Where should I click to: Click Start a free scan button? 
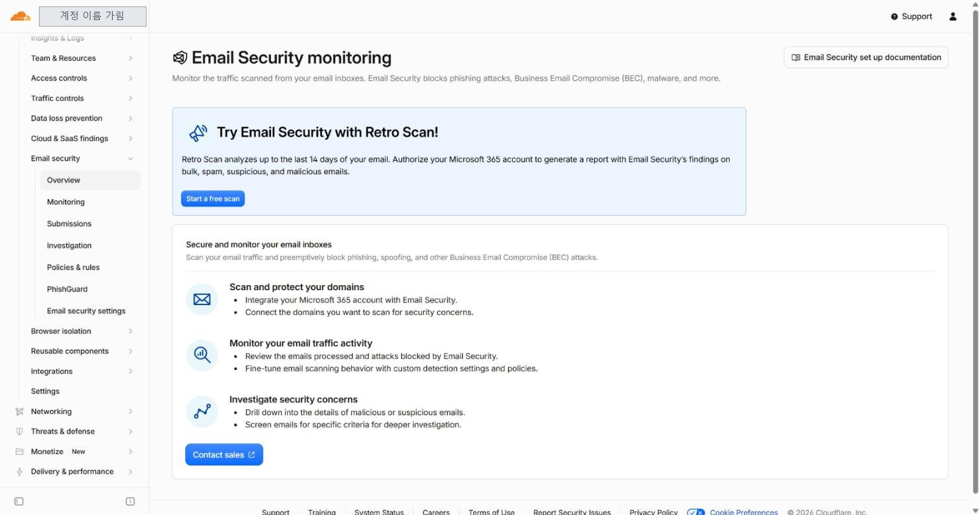tap(213, 199)
